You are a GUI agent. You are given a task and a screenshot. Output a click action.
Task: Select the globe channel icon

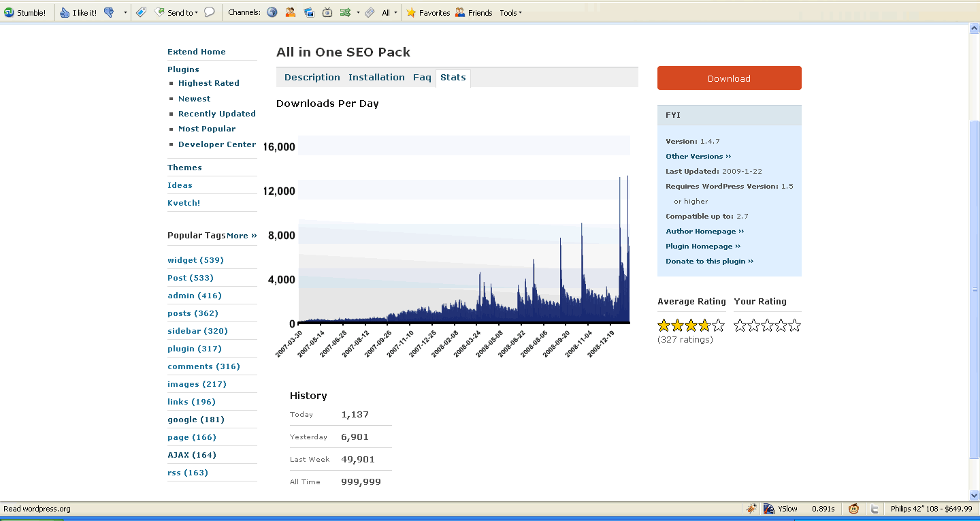click(x=272, y=12)
